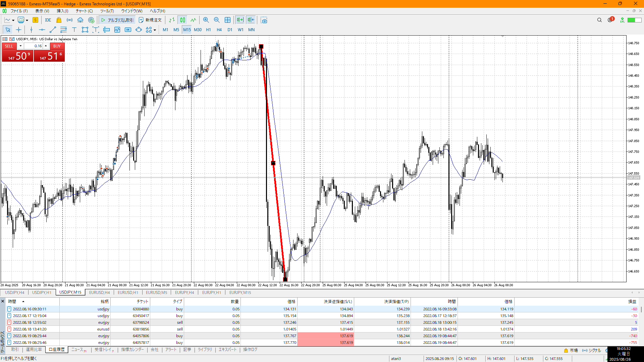Select the trendline drawing tool

click(53, 30)
